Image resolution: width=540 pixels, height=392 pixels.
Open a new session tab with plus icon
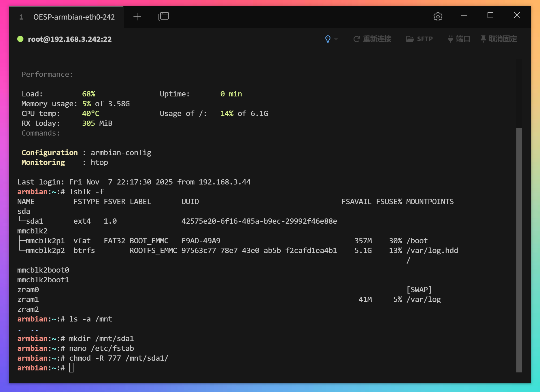137,17
